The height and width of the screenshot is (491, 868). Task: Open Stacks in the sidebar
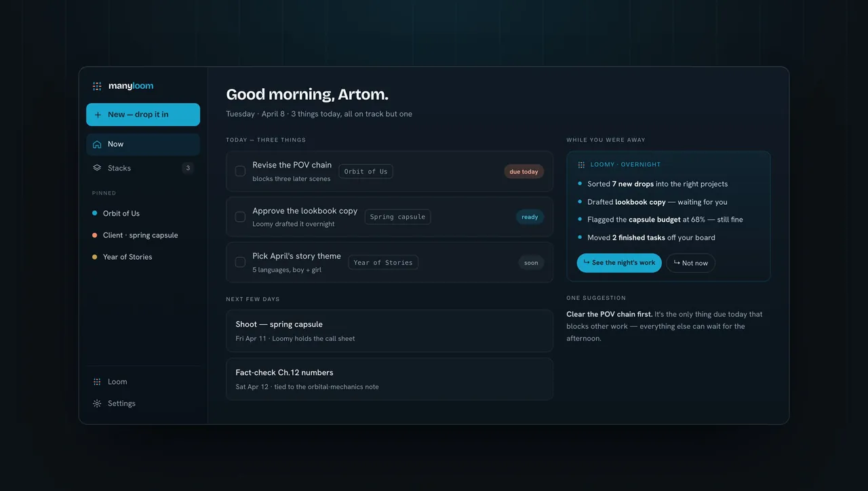coord(143,168)
